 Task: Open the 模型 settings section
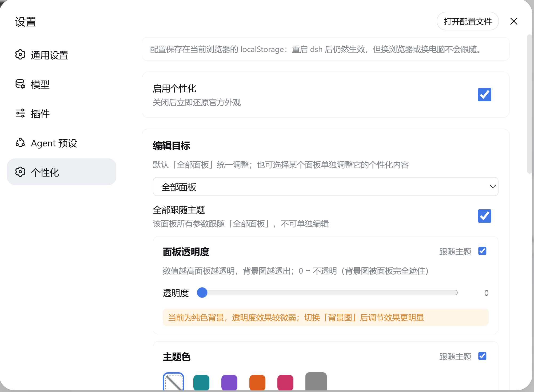[x=62, y=84]
